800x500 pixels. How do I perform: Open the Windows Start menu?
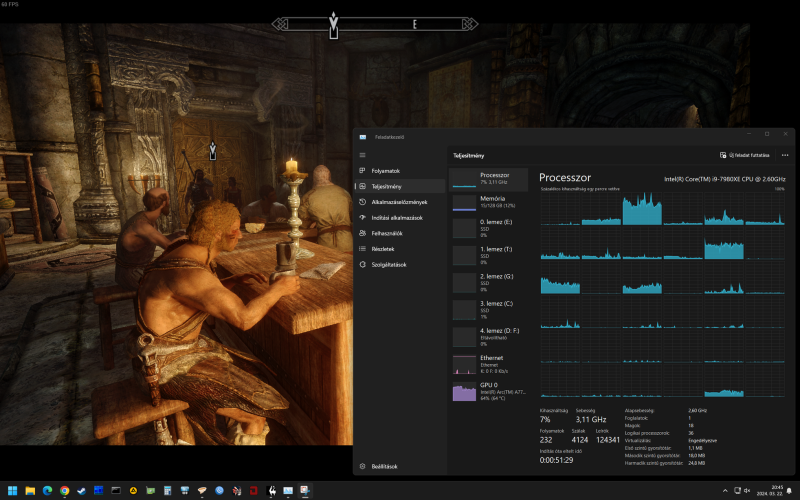tap(13, 491)
